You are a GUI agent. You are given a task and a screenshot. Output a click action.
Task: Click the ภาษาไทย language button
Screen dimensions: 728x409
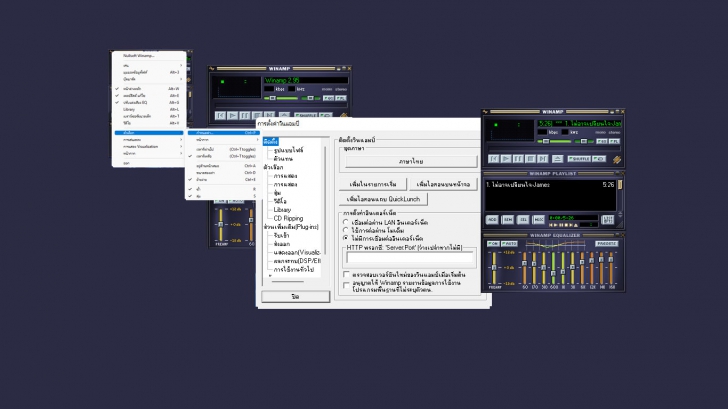(411, 162)
